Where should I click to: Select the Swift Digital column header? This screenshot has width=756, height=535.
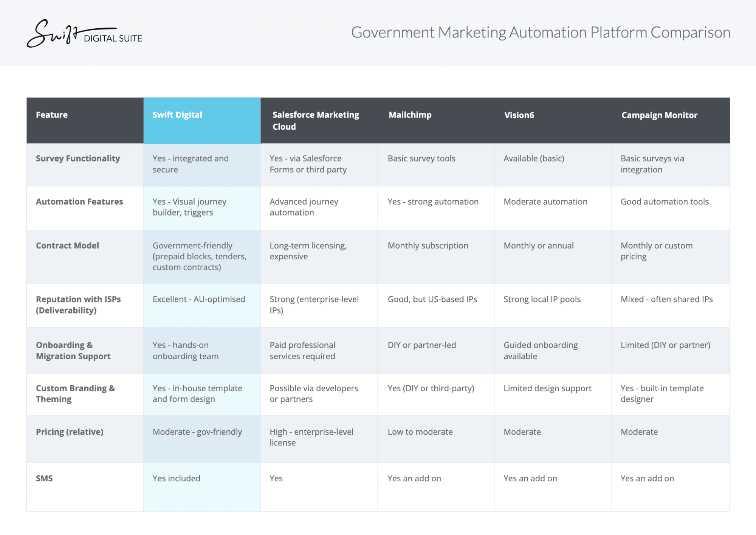click(177, 115)
